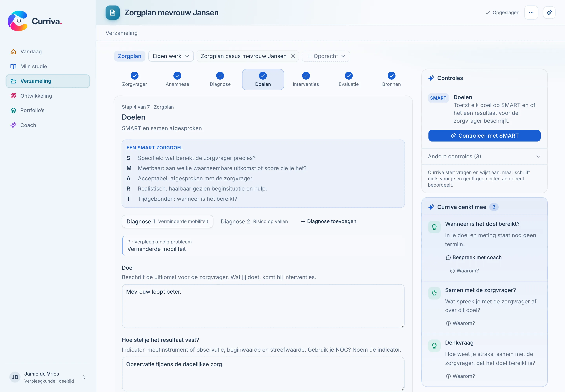Click the Verzameling breadcrumb
This screenshot has width=565, height=392.
(121, 33)
